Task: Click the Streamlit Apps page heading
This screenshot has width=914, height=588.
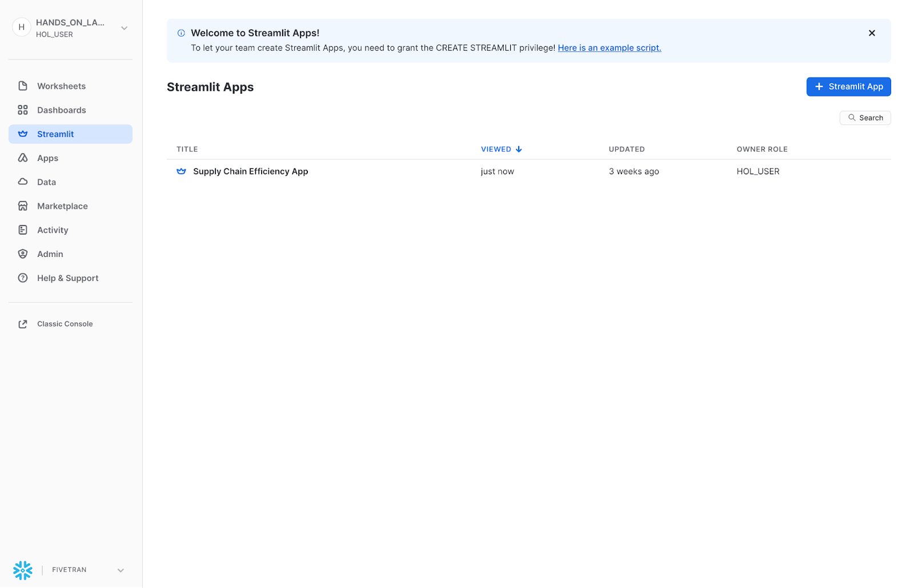Action: [x=210, y=87]
